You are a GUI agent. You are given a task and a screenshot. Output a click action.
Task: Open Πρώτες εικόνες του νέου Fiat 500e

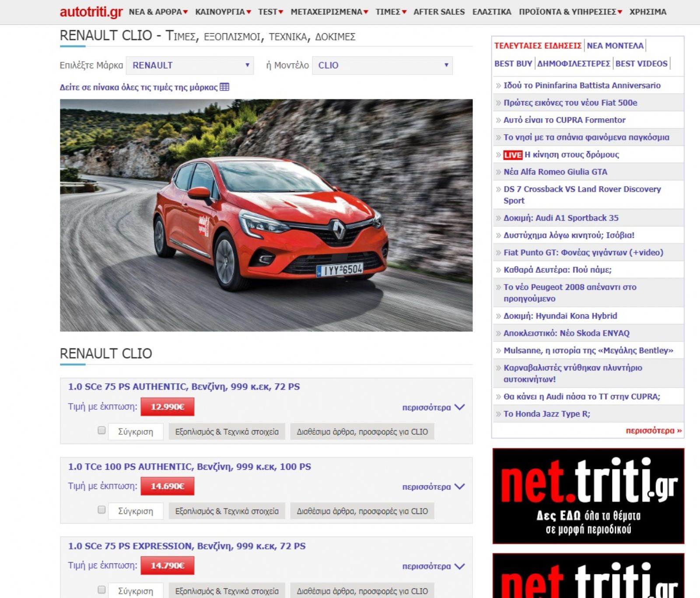(570, 103)
